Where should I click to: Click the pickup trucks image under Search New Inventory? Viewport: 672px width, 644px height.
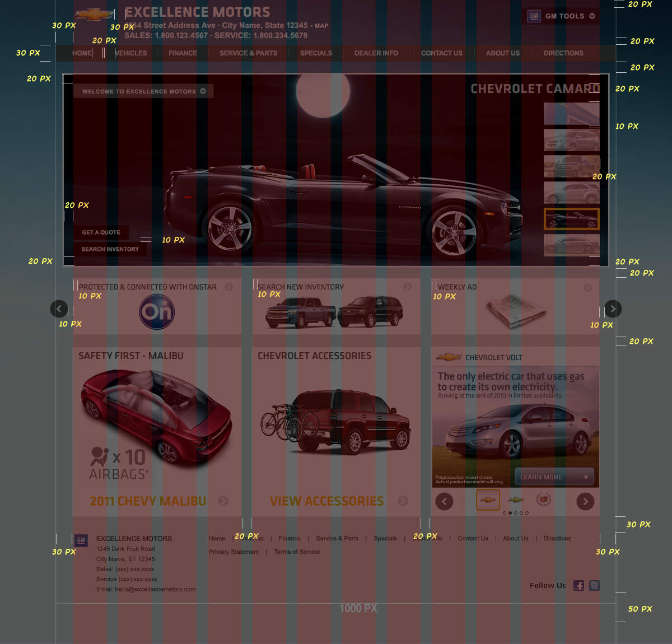pyautogui.click(x=334, y=312)
